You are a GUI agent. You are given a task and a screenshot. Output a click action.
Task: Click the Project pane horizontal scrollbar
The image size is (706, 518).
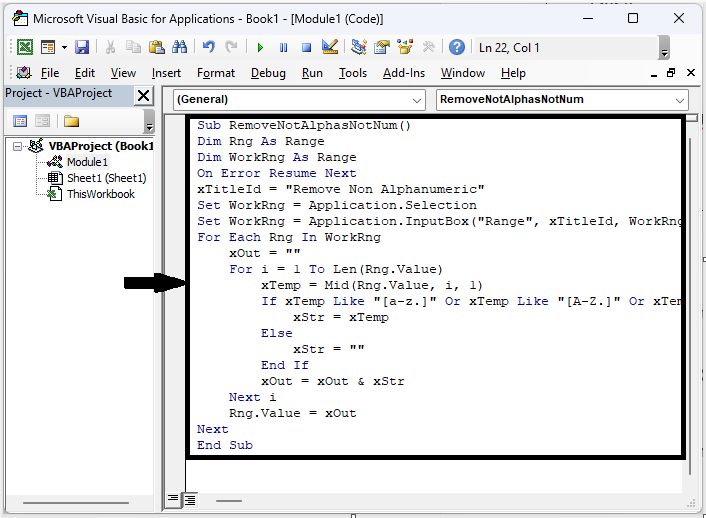[76, 503]
